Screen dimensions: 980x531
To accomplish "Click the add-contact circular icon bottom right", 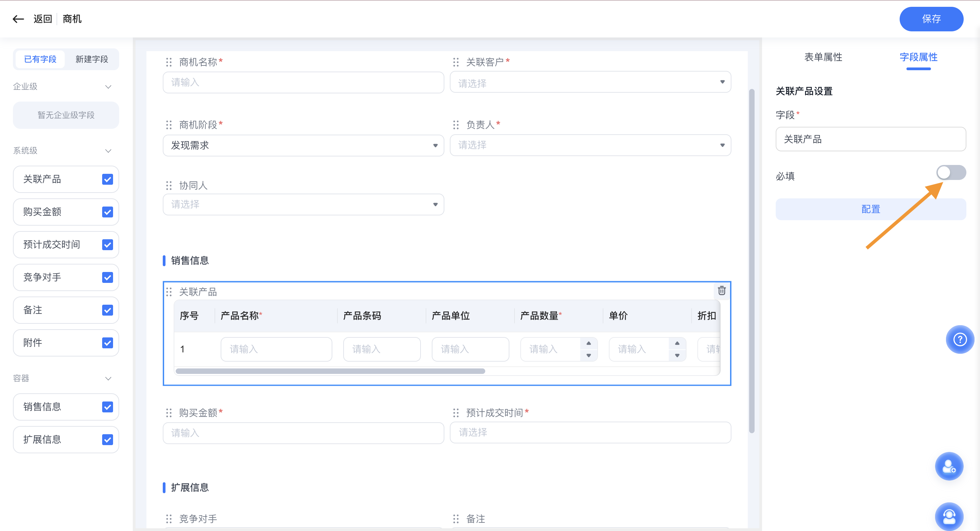I will (949, 466).
